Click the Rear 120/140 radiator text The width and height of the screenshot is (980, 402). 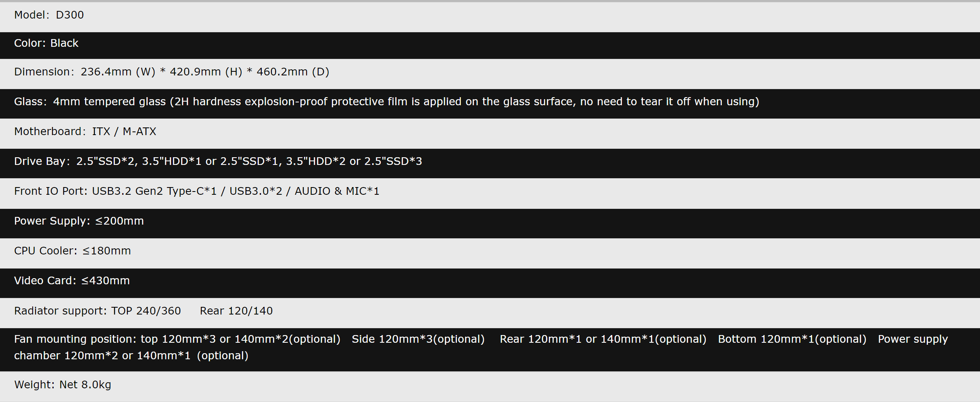pyautogui.click(x=236, y=311)
